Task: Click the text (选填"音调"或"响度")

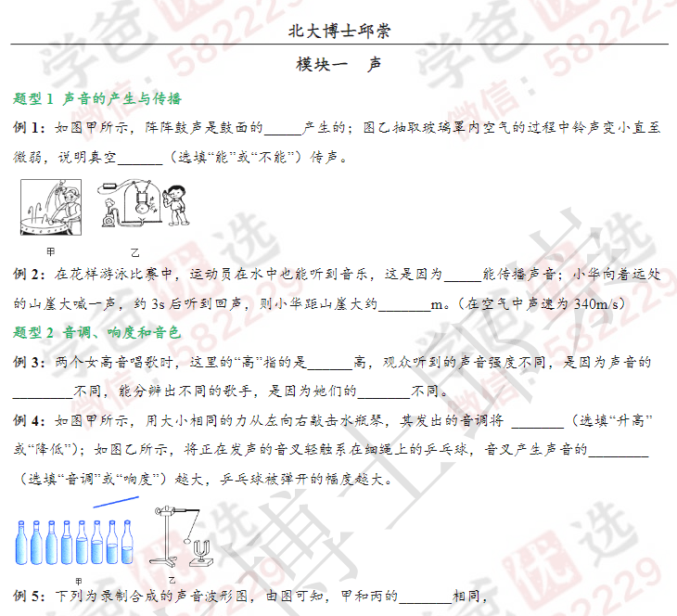Action: coord(94,479)
